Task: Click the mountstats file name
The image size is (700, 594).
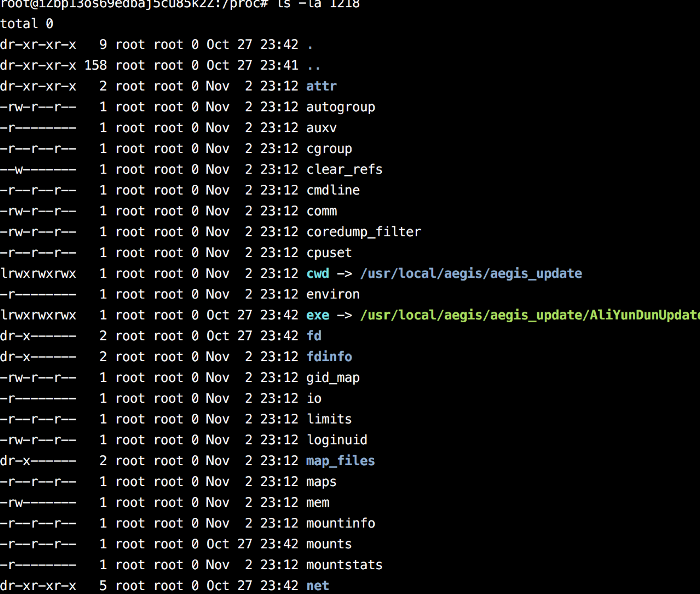Action: tap(344, 565)
